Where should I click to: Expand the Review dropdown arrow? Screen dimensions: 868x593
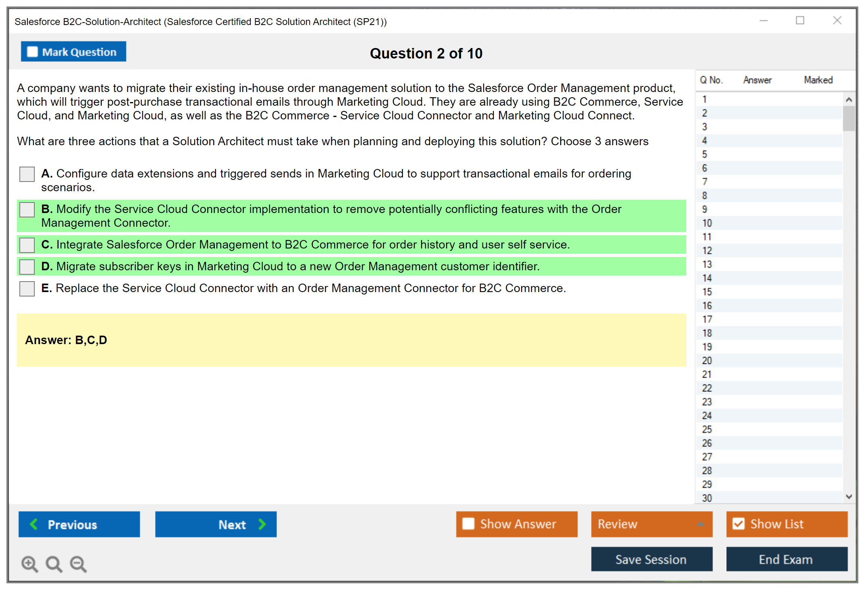(701, 524)
